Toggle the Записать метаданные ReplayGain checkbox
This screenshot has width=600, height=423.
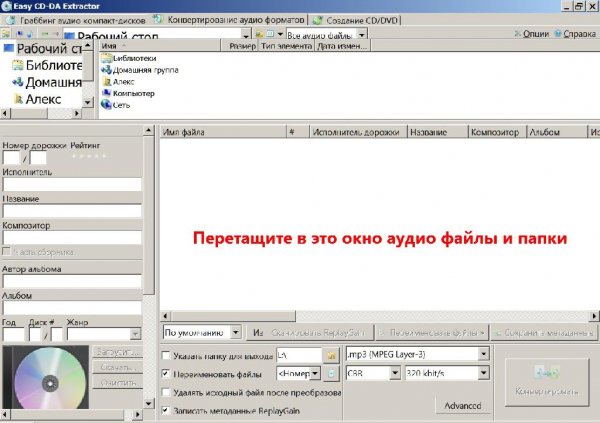coord(166,410)
